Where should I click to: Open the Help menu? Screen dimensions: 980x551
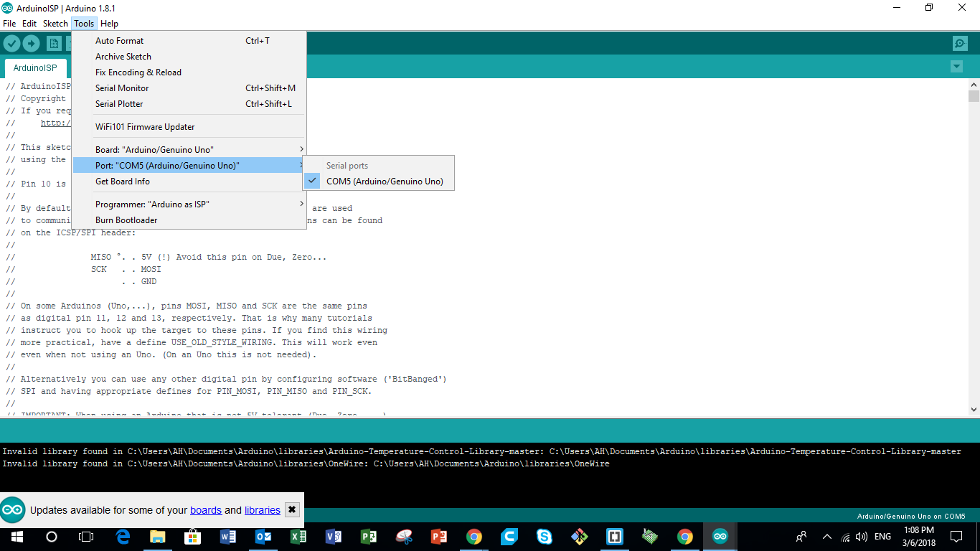click(109, 24)
